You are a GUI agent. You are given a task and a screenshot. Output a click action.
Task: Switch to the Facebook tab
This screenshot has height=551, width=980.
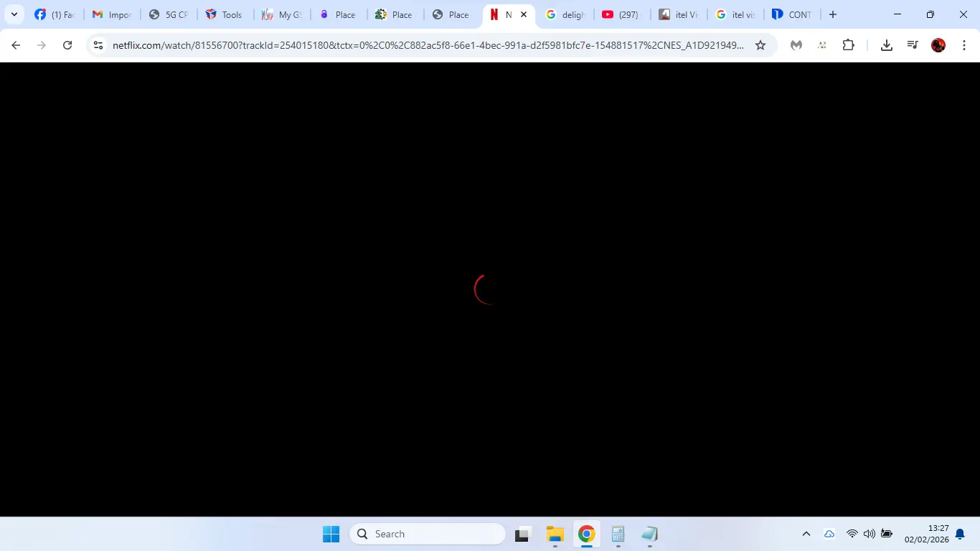coord(55,14)
